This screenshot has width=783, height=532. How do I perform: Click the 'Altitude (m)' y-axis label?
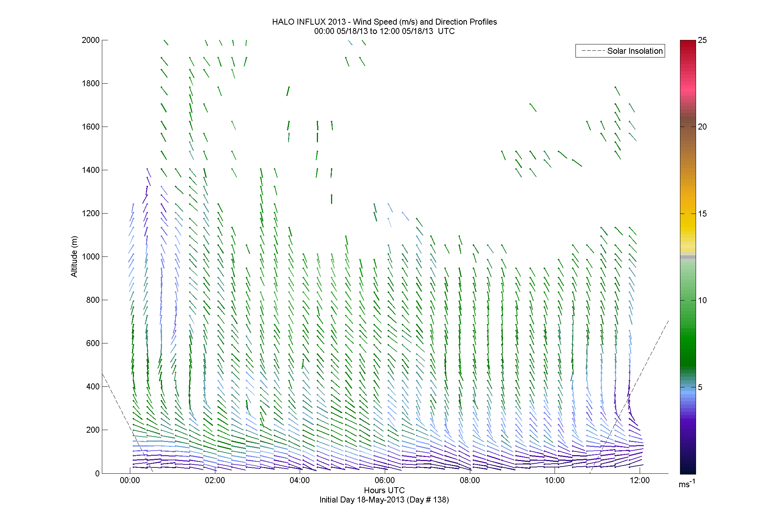(x=74, y=256)
